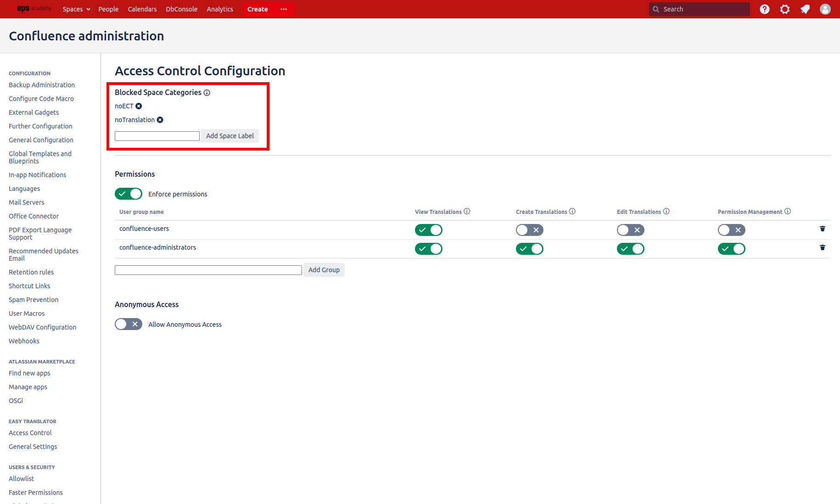Viewport: 840px width, 504px height.
Task: Delete the confluence-administrators permission row
Action: click(822, 247)
